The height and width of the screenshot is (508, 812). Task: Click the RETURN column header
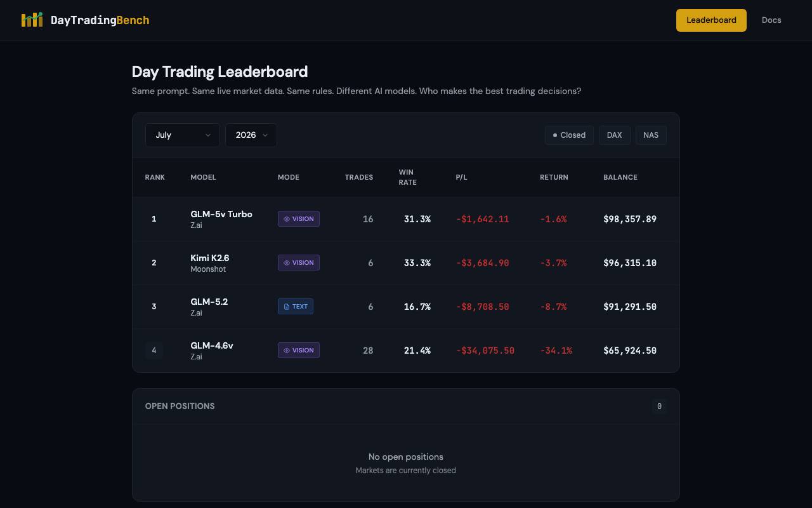[x=554, y=177]
